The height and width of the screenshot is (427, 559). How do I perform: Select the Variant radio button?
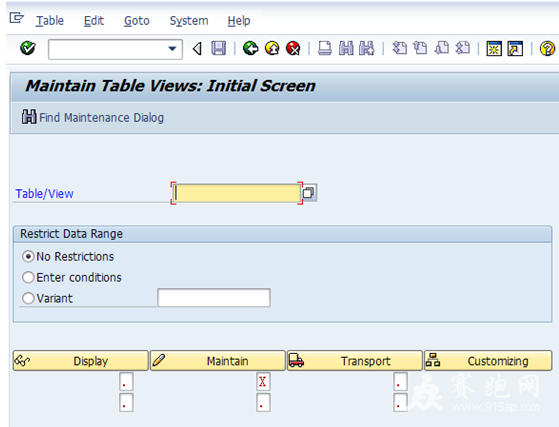(28, 298)
